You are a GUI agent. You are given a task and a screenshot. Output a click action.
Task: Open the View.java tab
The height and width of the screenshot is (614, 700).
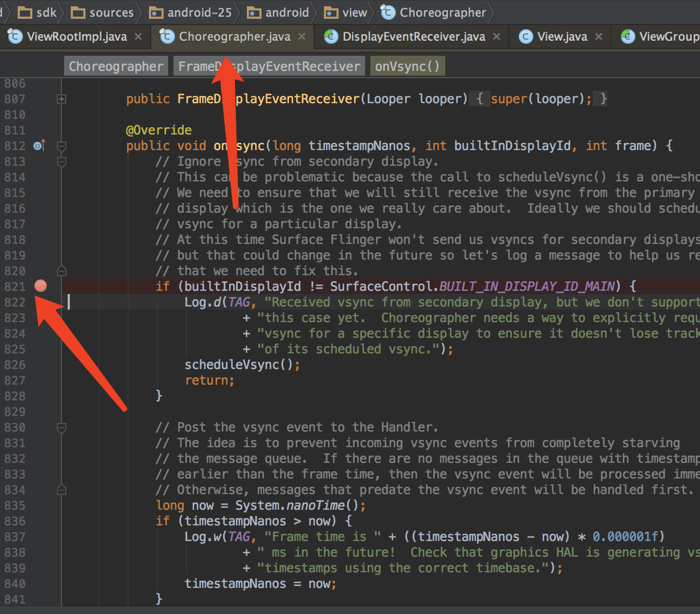pyautogui.click(x=562, y=36)
